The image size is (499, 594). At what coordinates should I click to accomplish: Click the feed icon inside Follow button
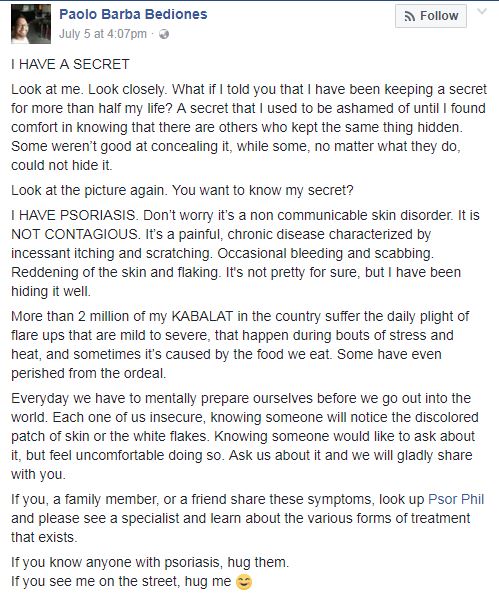(x=410, y=16)
